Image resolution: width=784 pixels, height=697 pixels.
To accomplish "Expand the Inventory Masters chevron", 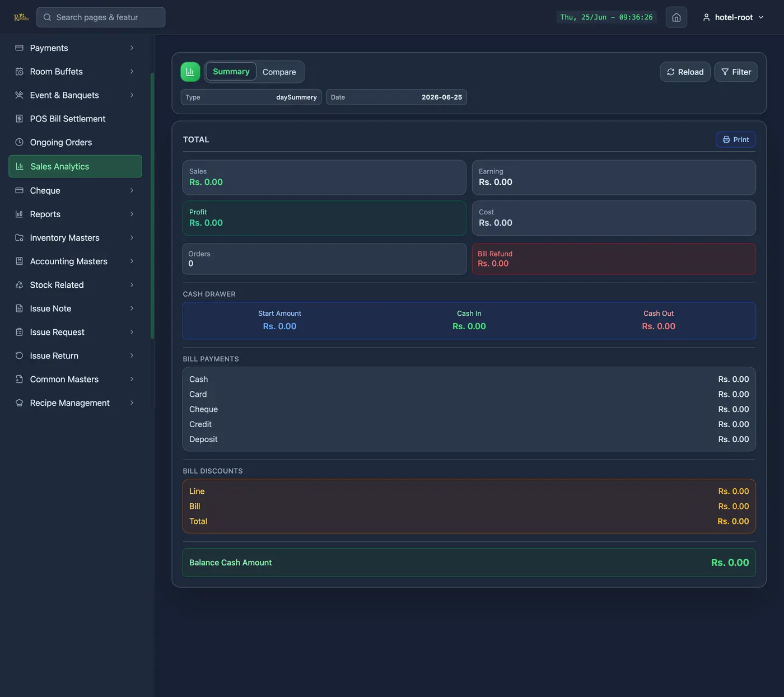I will (x=132, y=237).
